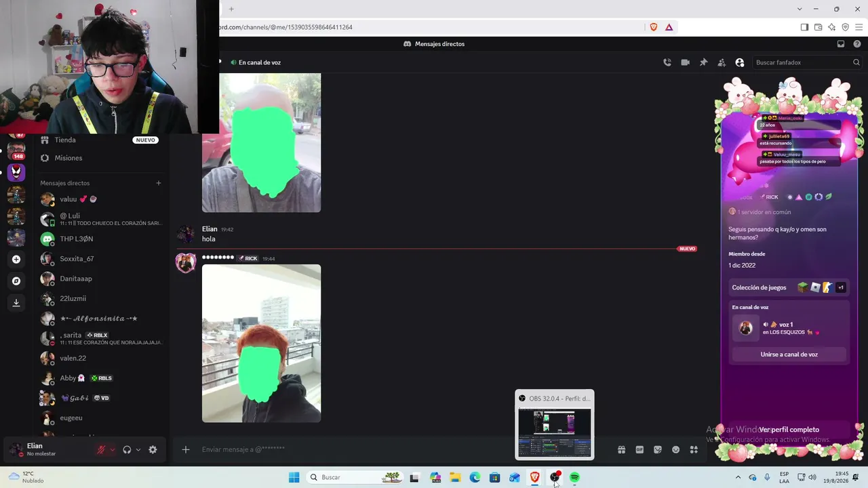Expand microphone input options arrow

click(x=113, y=449)
